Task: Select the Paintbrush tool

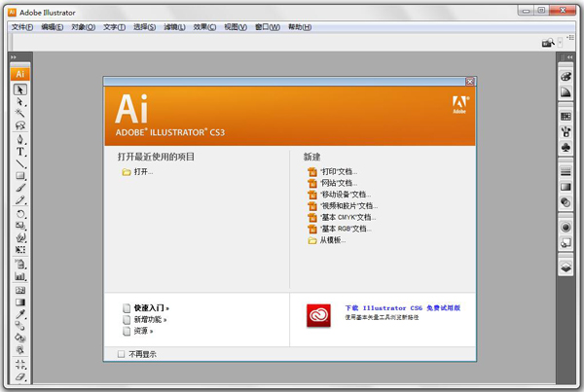Action: point(20,188)
